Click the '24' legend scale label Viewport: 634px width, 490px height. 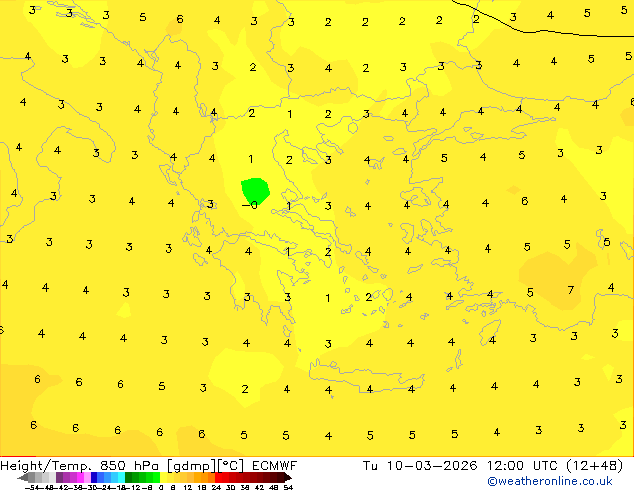coord(216,487)
